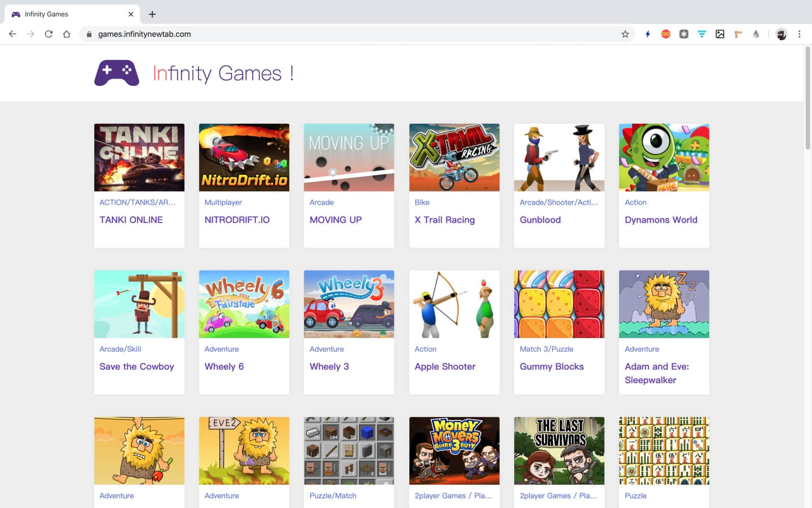
Task: Click the Bike category label
Action: 422,202
